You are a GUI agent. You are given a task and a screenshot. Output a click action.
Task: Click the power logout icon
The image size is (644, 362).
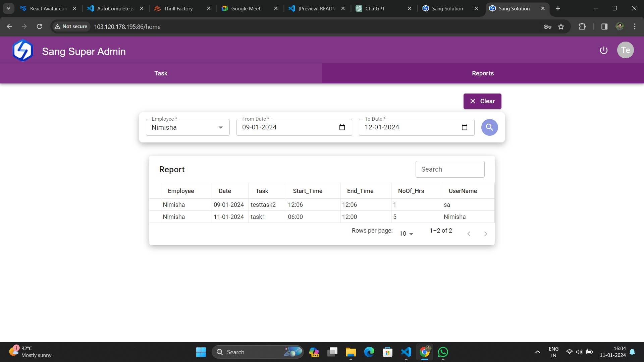tap(603, 50)
